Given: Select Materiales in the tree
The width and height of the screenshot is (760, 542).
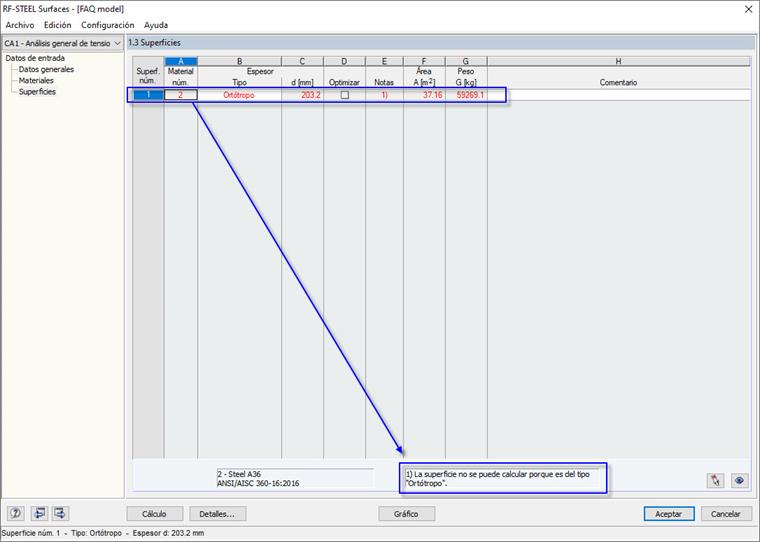Looking at the screenshot, I should point(36,80).
